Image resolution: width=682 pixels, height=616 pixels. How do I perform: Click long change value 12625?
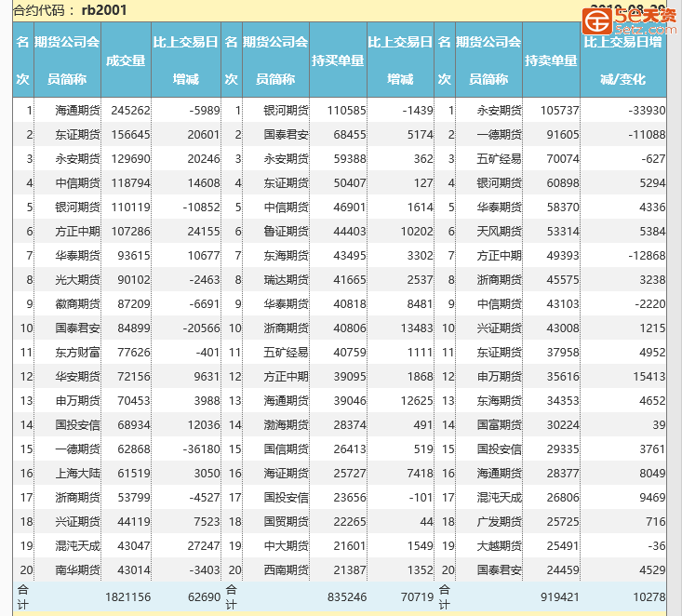(x=417, y=401)
